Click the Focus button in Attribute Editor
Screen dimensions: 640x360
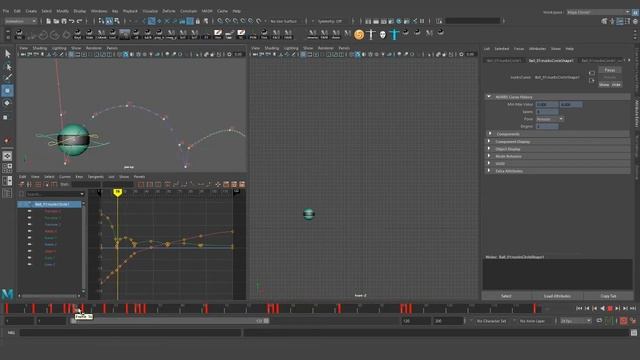tap(610, 70)
